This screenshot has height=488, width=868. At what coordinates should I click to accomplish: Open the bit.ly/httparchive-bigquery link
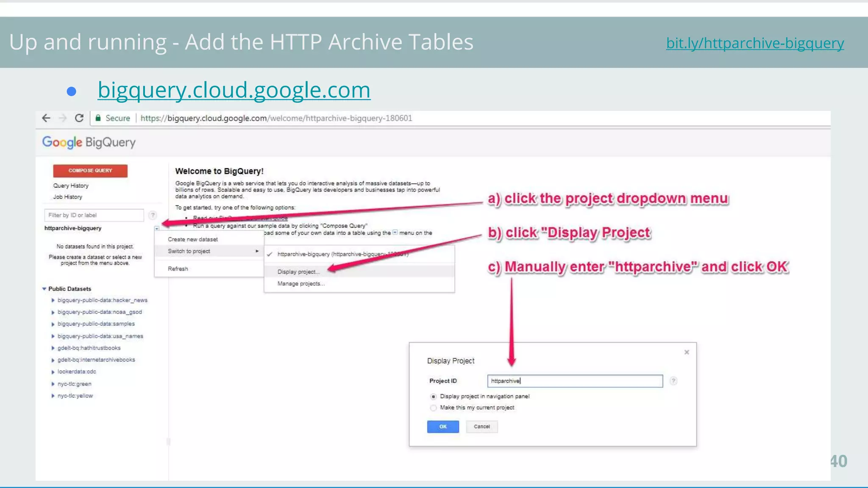click(755, 43)
